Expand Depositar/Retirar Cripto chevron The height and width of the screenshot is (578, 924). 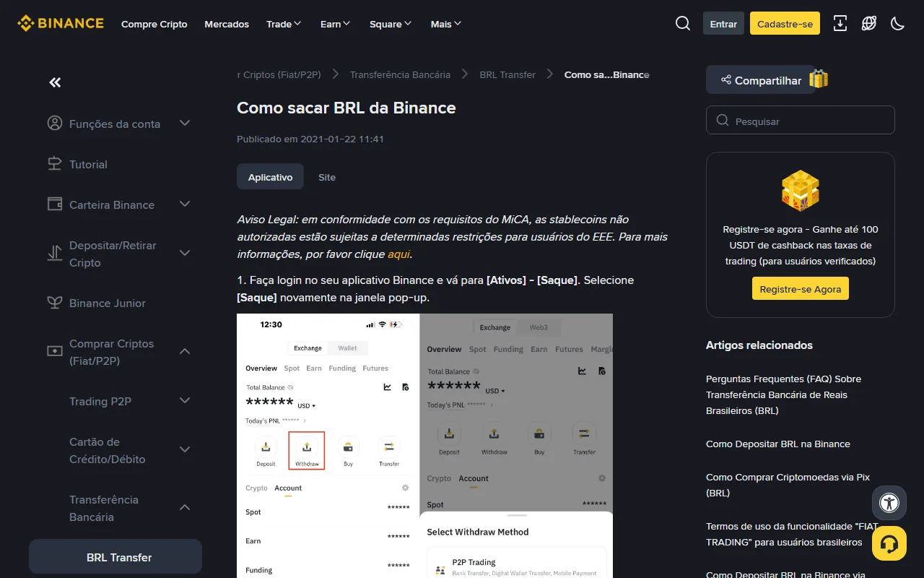185,253
